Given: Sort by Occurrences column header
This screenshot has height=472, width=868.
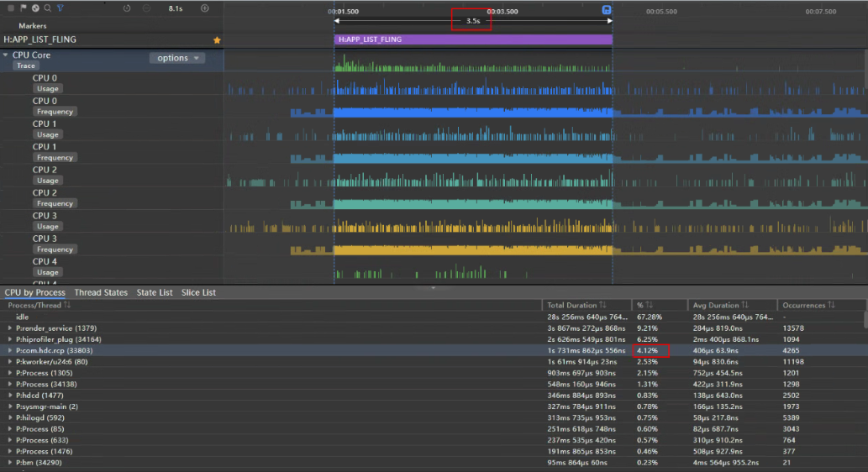Looking at the screenshot, I should 808,306.
